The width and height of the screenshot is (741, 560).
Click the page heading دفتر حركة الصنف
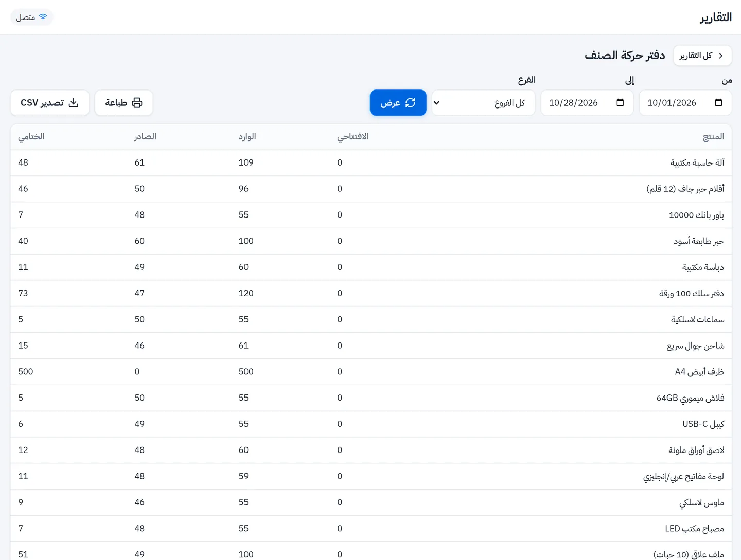625,56
